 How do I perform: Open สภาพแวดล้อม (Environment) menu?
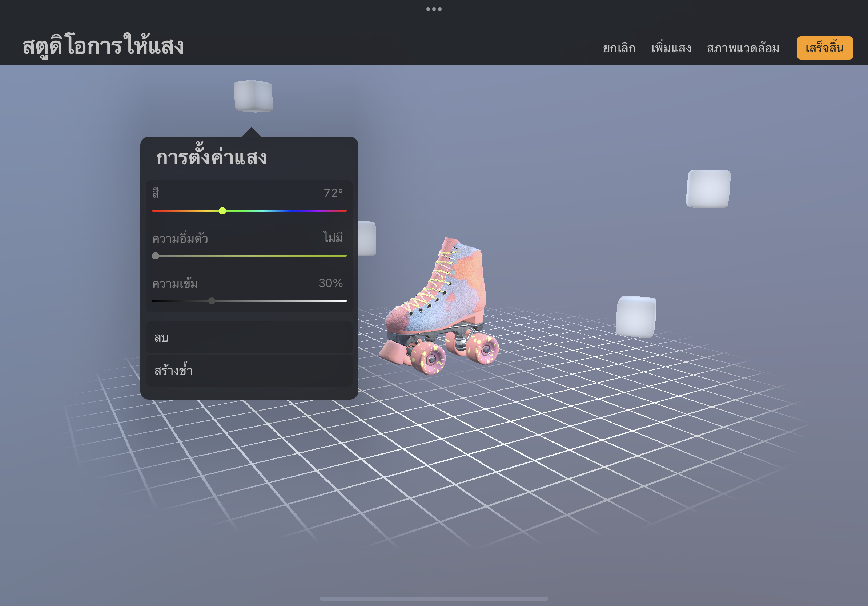743,48
